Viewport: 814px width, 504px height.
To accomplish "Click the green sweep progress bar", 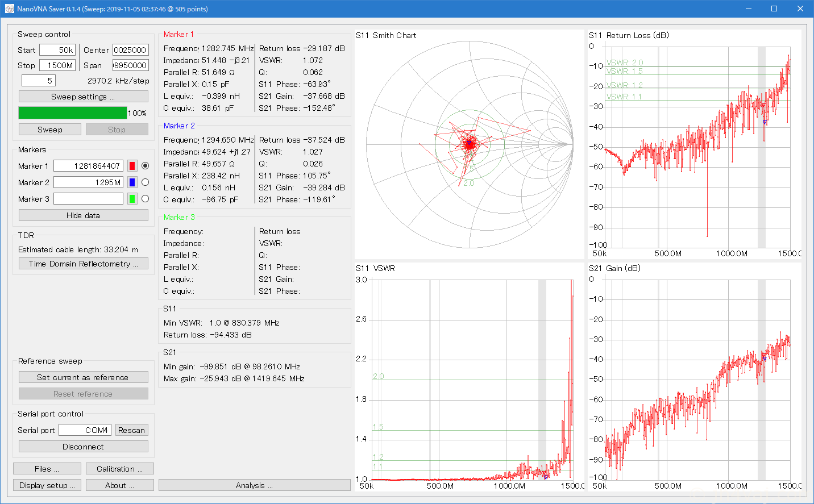I will coord(73,113).
